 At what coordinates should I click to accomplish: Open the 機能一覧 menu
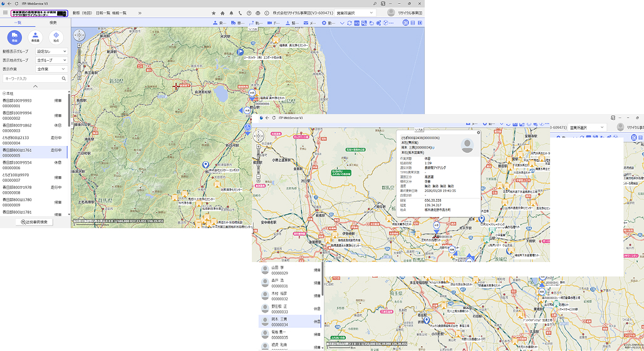click(119, 13)
